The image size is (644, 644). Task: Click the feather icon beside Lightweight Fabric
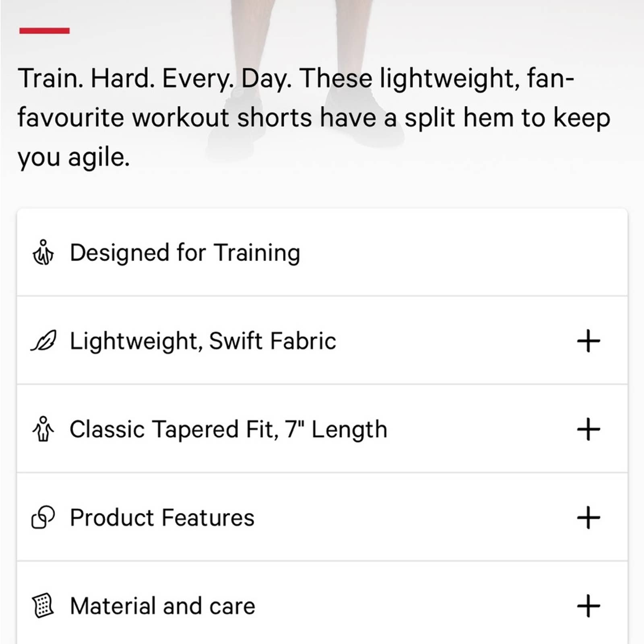click(x=43, y=341)
